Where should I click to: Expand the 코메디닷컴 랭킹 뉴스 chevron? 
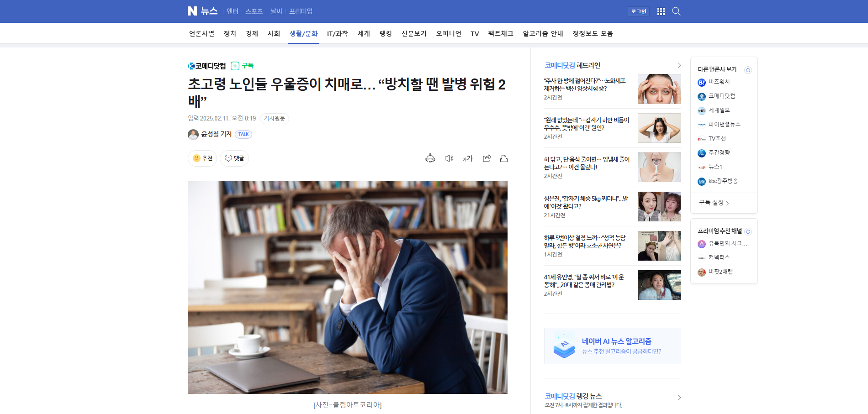[x=679, y=398]
